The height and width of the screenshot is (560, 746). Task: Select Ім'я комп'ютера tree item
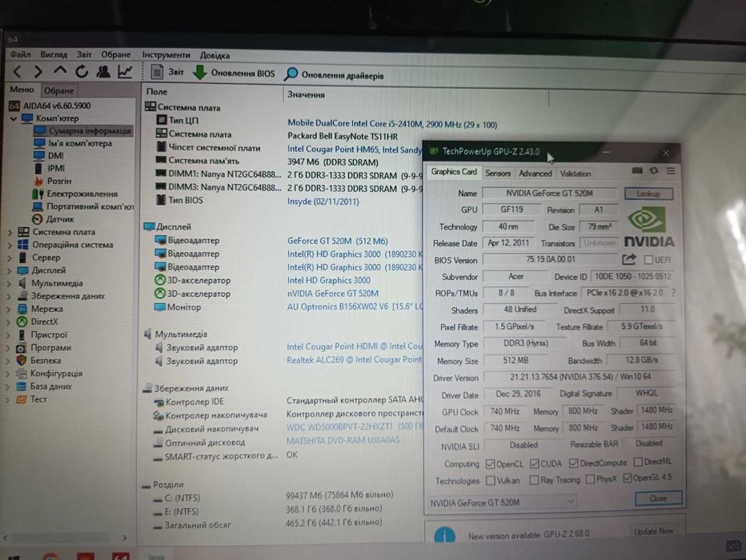pyautogui.click(x=74, y=143)
